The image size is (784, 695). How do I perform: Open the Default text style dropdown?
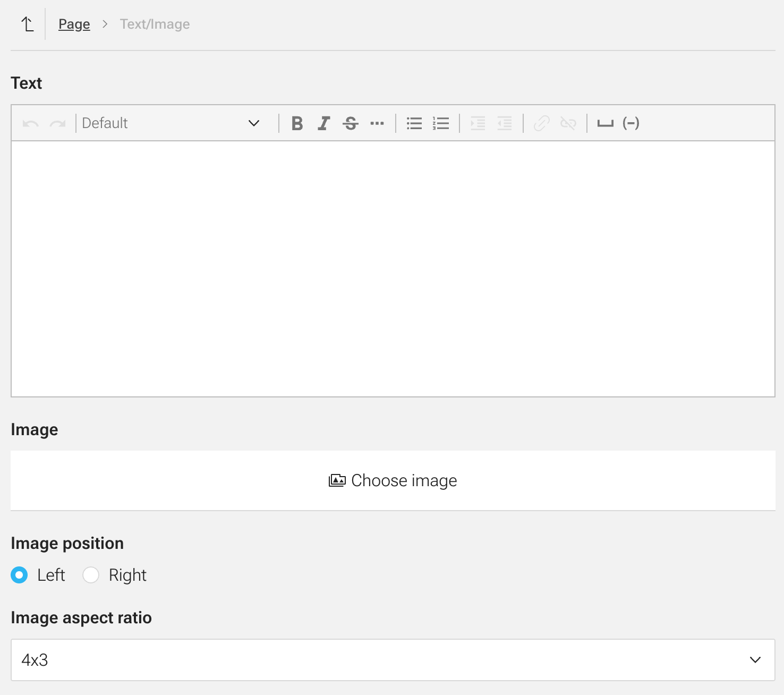click(170, 123)
